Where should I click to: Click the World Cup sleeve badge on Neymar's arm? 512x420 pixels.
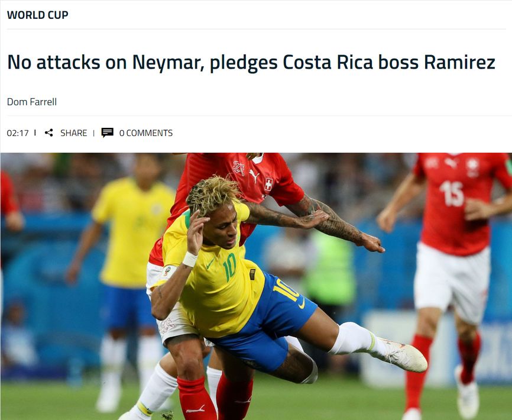click(167, 272)
